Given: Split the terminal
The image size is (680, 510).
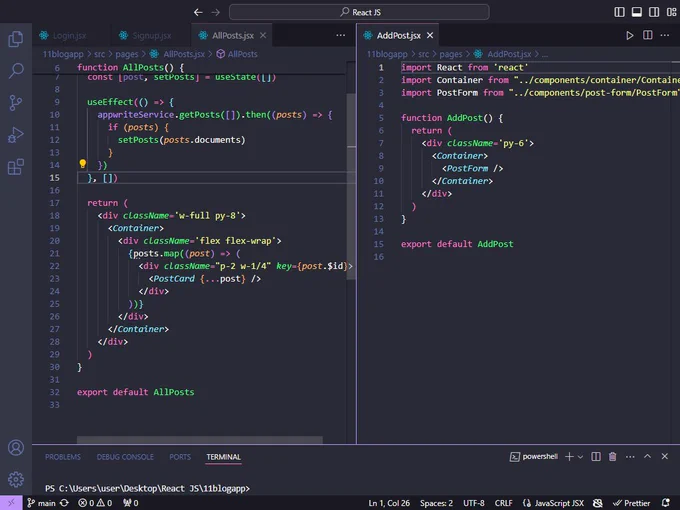Looking at the screenshot, I should pos(596,457).
